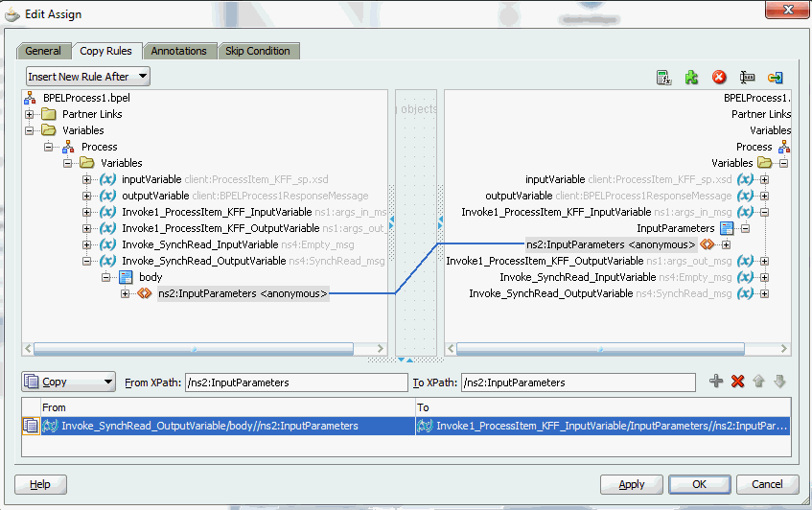The width and height of the screenshot is (812, 510).
Task: Click the Cancel button
Action: [x=767, y=485]
